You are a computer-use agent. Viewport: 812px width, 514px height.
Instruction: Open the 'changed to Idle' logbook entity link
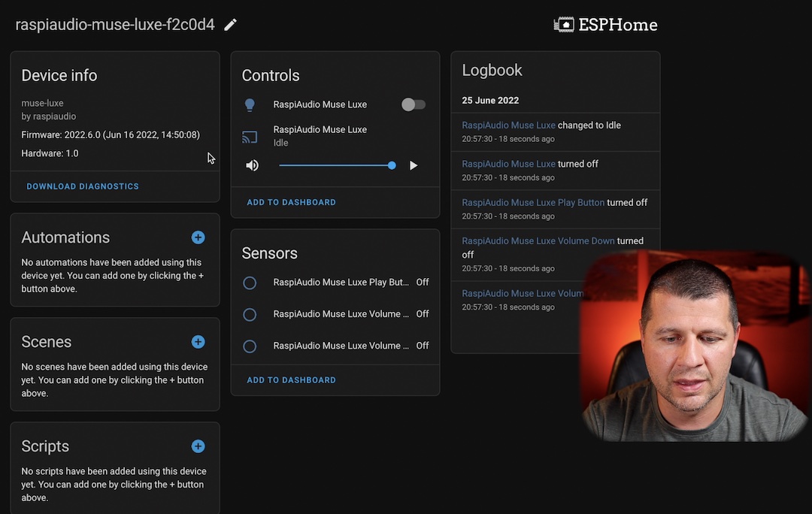[x=508, y=125]
